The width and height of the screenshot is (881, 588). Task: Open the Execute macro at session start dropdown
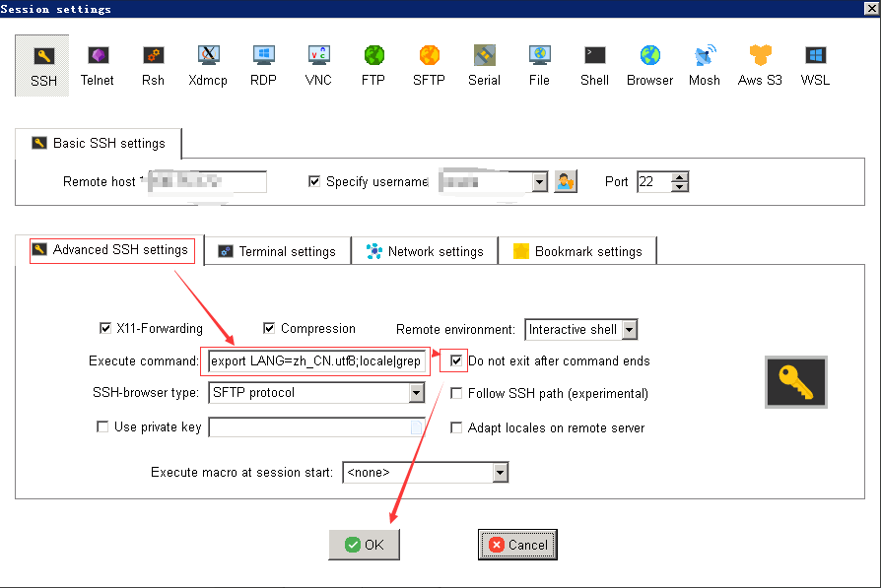(499, 472)
